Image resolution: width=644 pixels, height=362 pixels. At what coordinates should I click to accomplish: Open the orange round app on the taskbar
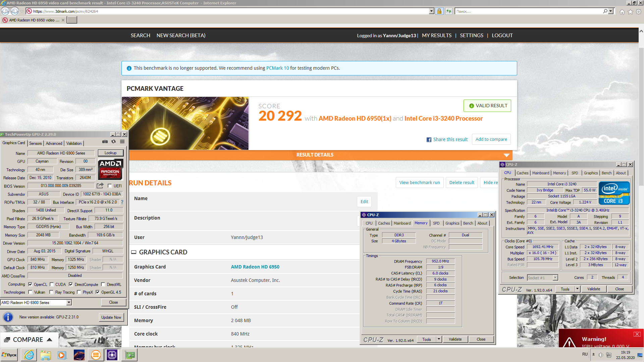tap(96, 355)
